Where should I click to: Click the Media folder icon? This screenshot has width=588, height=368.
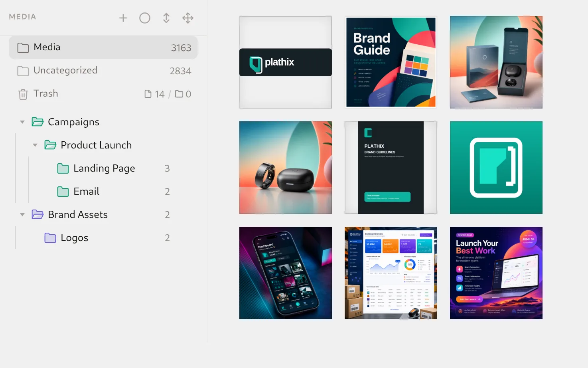point(23,48)
